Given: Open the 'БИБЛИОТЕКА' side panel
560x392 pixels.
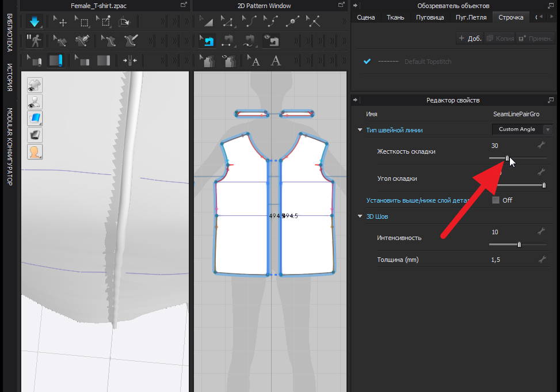Looking at the screenshot, I should tap(9, 33).
